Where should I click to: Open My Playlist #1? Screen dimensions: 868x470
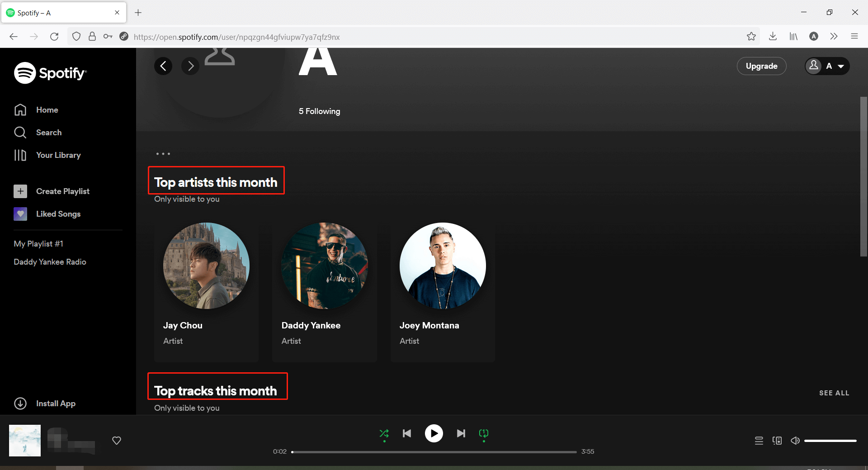click(38, 244)
